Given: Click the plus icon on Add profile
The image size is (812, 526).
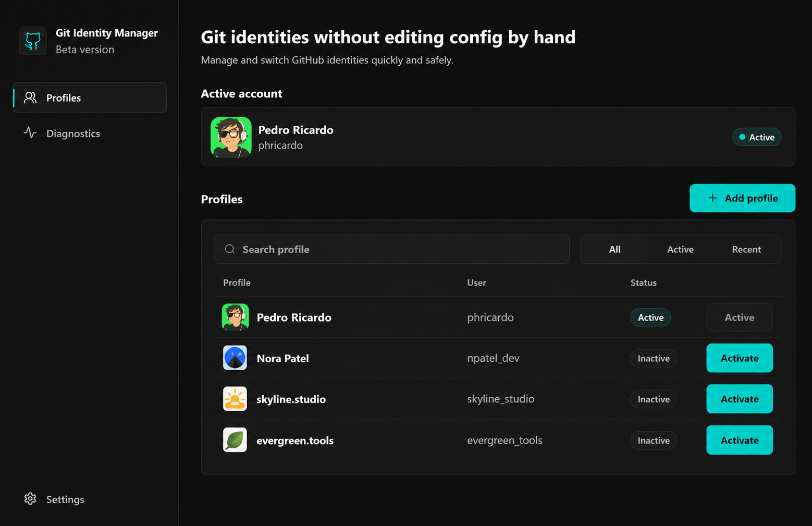Looking at the screenshot, I should [x=712, y=198].
